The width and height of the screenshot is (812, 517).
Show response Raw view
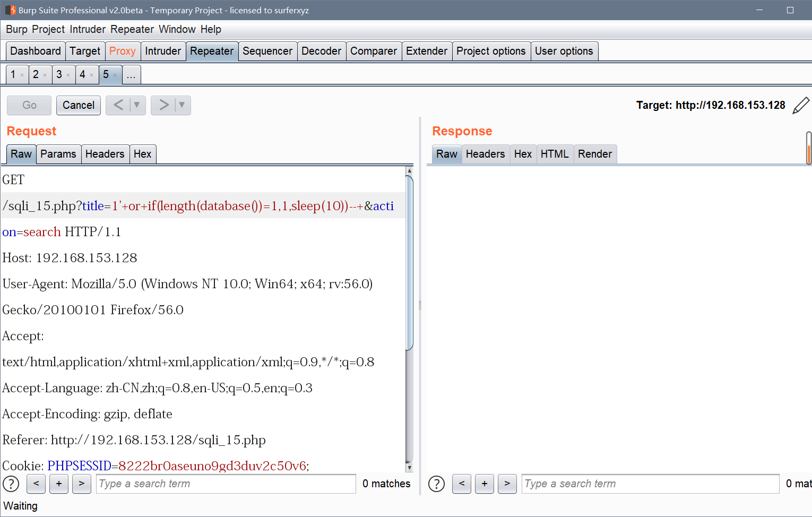[447, 154]
